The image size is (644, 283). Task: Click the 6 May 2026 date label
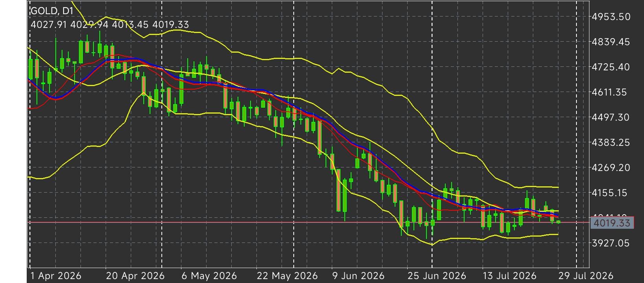[x=209, y=276]
